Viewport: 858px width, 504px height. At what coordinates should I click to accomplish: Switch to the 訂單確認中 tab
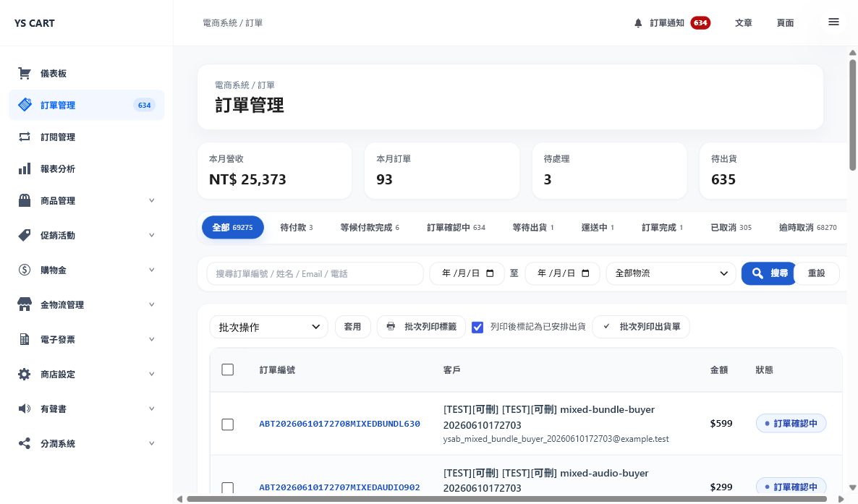(456, 228)
